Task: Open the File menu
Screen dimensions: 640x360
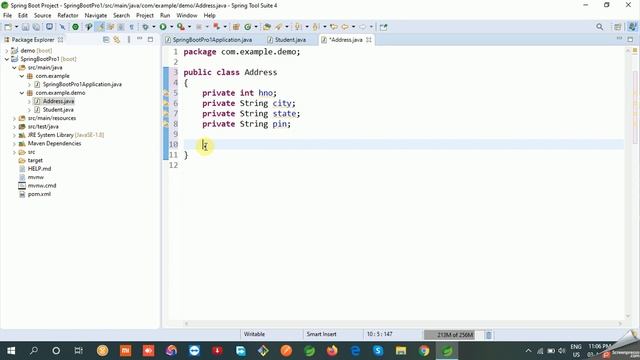Action: pyautogui.click(x=7, y=15)
